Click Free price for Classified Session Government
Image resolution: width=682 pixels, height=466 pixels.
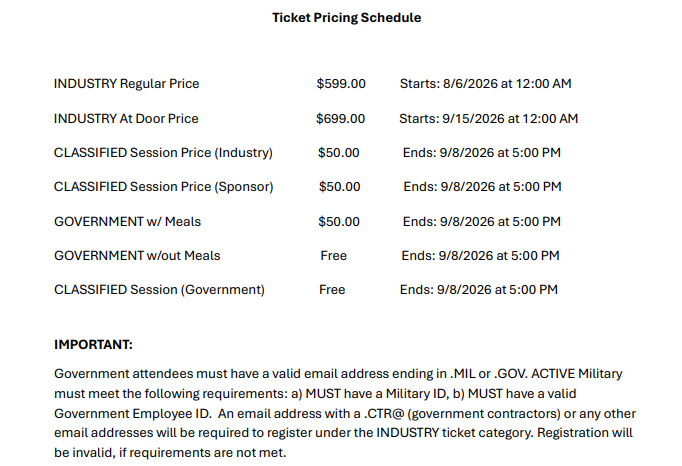click(332, 290)
